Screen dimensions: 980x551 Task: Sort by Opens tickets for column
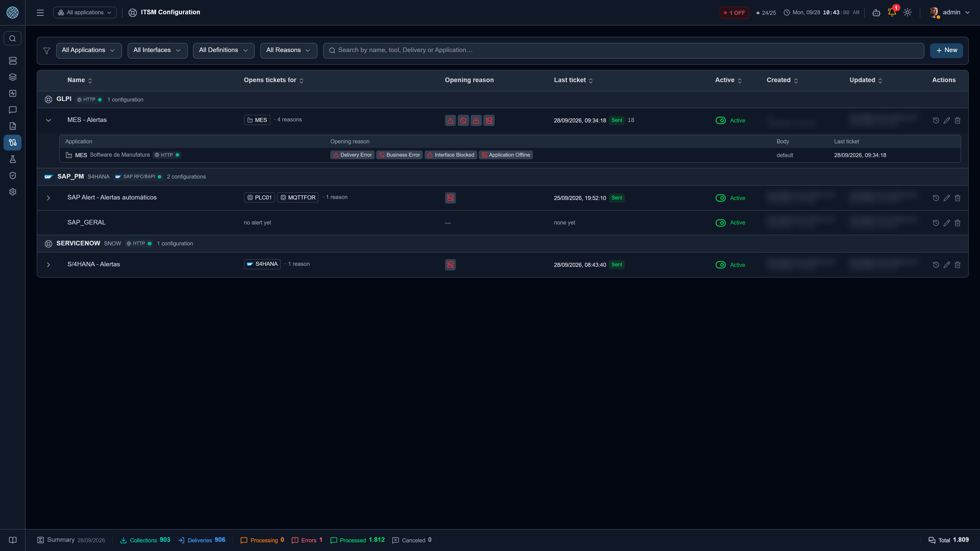tap(274, 80)
